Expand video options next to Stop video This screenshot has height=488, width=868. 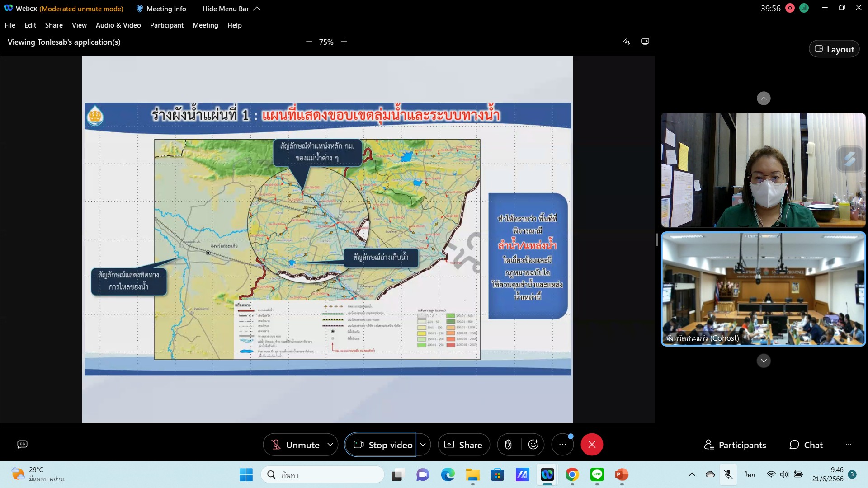pos(423,445)
